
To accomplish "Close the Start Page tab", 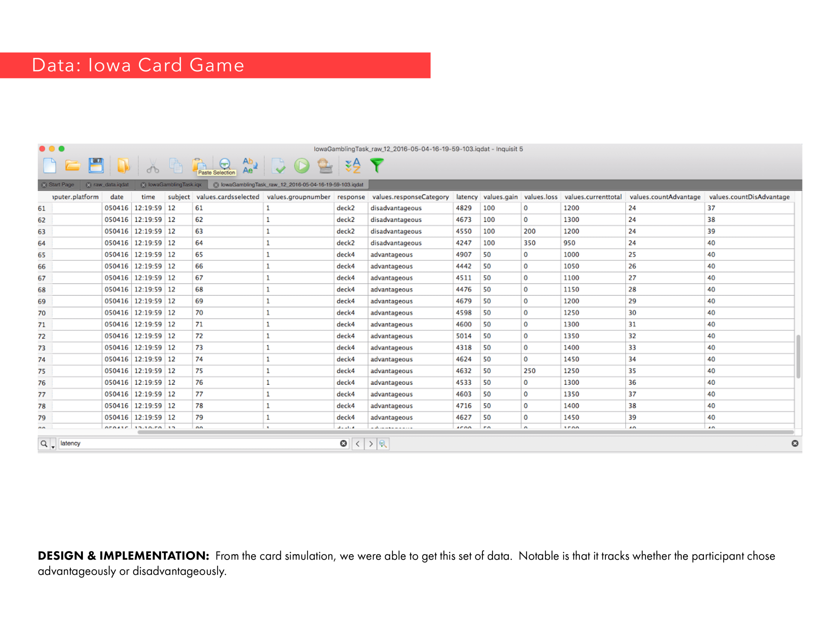I will [44, 185].
